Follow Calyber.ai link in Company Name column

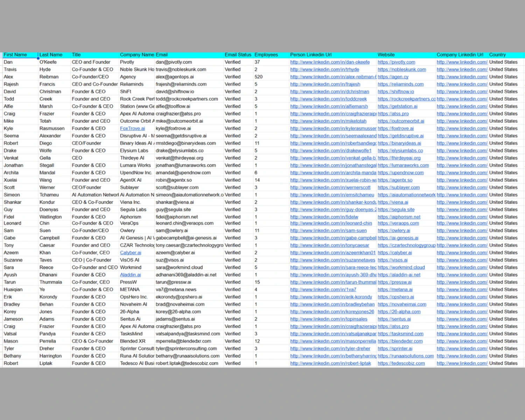tap(131, 253)
